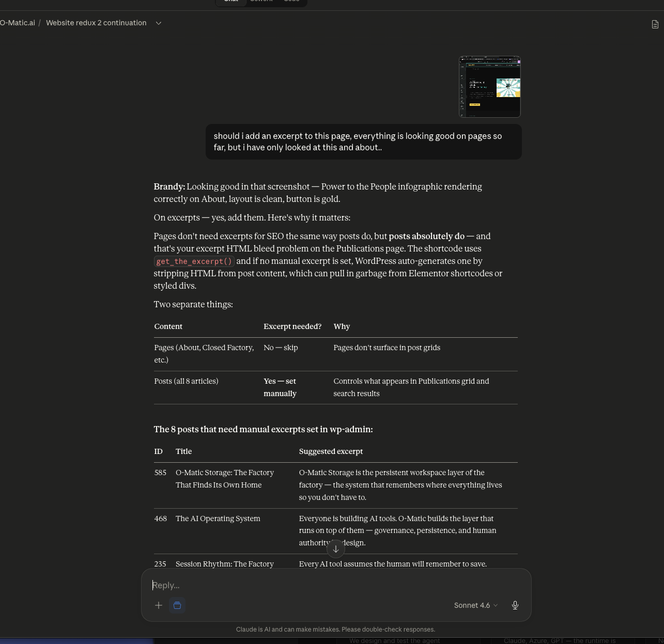Toggle the blue project icon beside the plus
The width and height of the screenshot is (664, 644).
click(x=177, y=605)
